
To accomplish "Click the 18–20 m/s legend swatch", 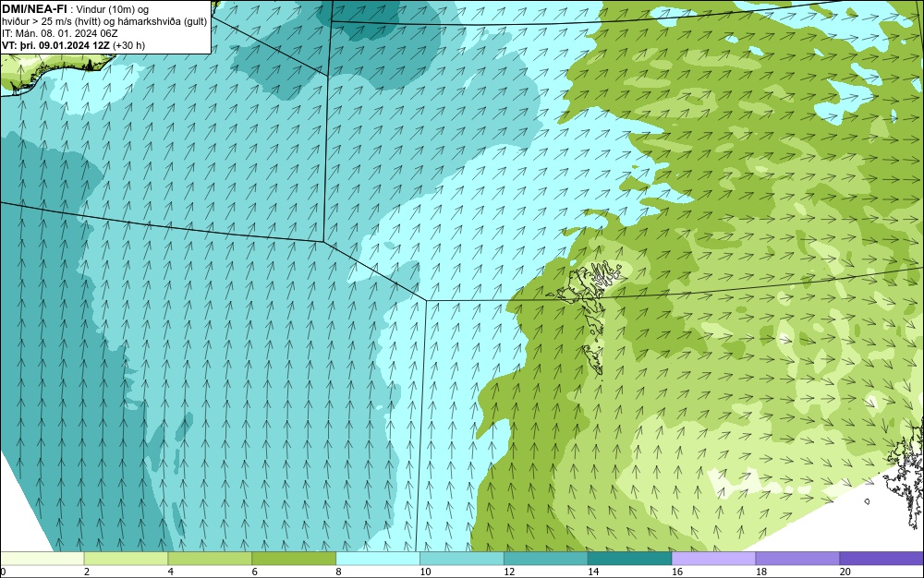I will [797, 558].
